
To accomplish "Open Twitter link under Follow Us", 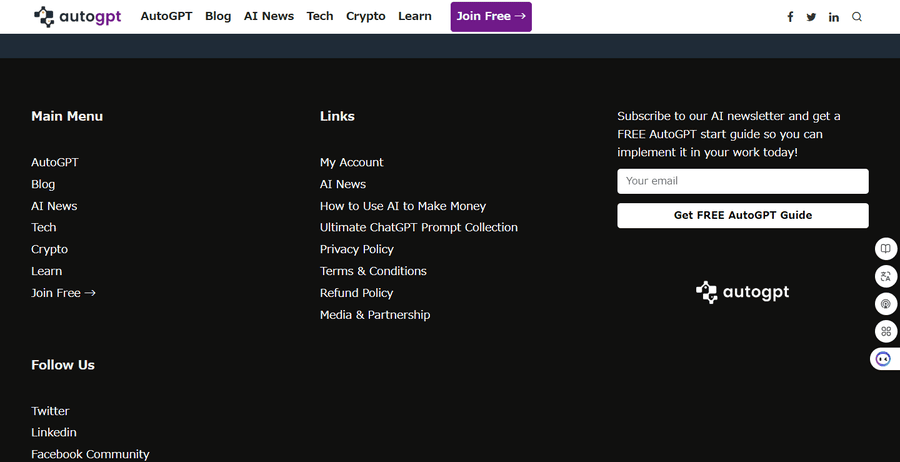I will 50,411.
